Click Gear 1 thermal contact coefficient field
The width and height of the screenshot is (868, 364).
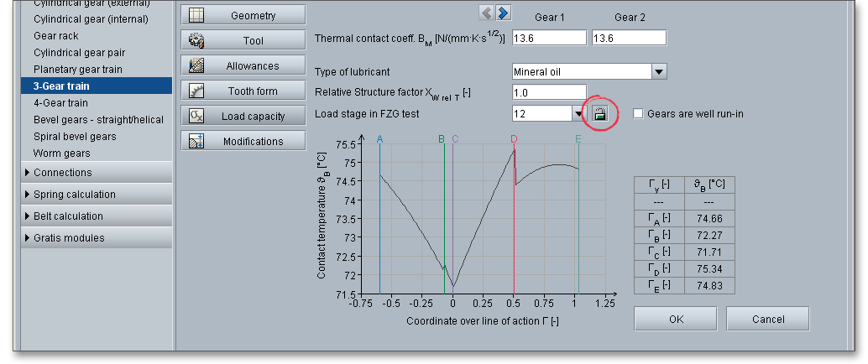549,38
